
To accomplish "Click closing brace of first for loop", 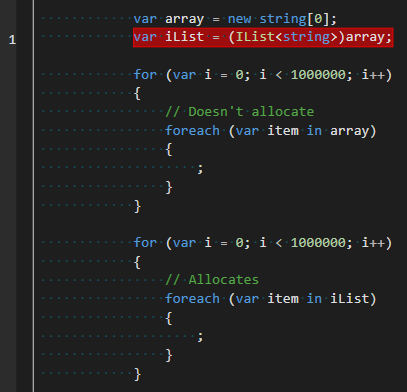I will point(137,206).
